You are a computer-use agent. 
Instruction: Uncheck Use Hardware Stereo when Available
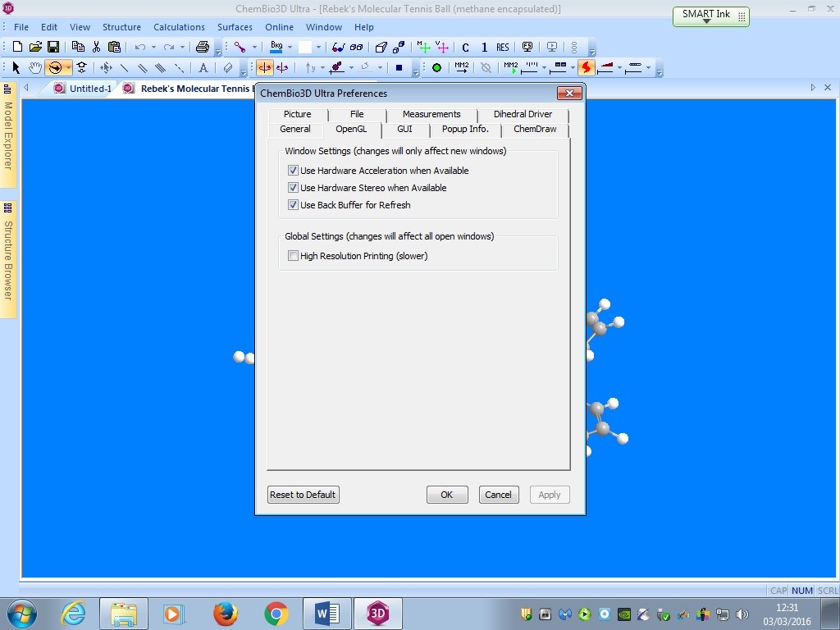(x=293, y=188)
